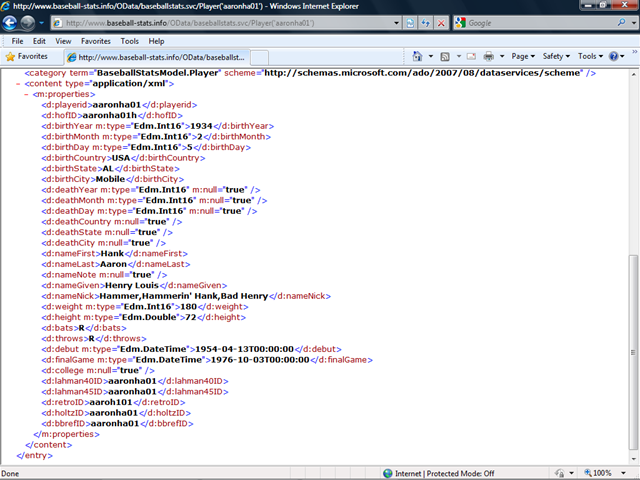This screenshot has width=640, height=480.
Task: Open the Tools menu in menu bar
Action: tap(129, 41)
